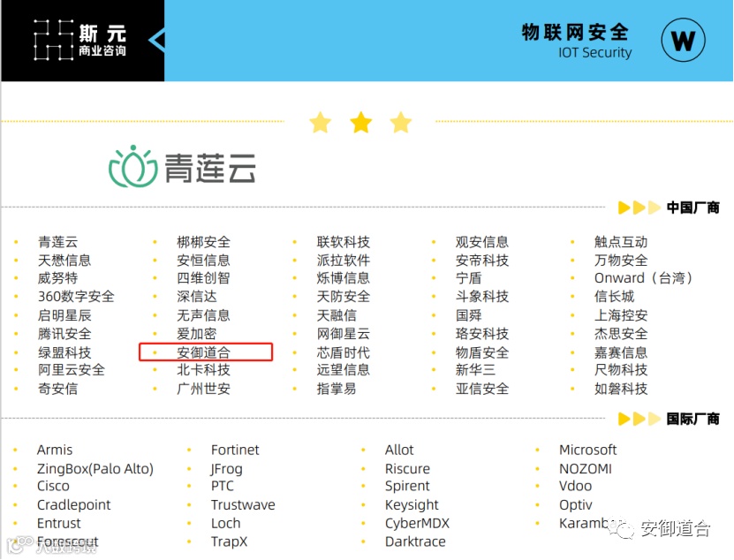The width and height of the screenshot is (734, 560).
Task: Select 安恒信息 entry
Action: (204, 261)
